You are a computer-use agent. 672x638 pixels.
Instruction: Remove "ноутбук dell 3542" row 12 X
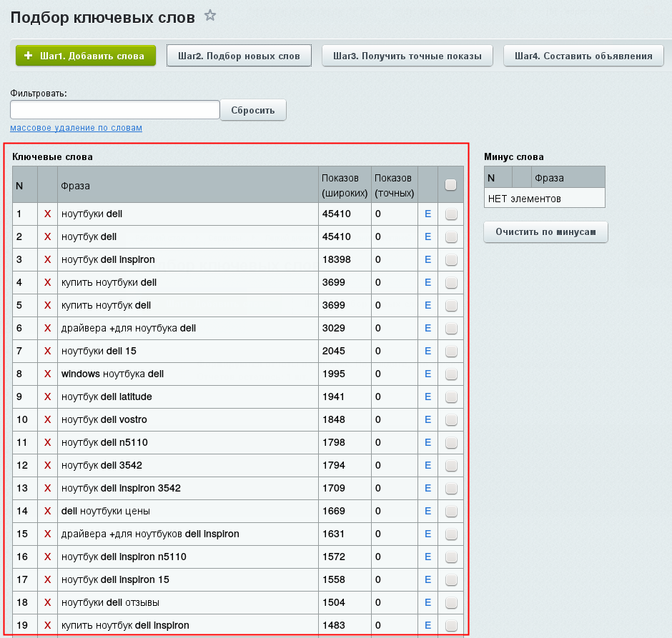pos(48,465)
